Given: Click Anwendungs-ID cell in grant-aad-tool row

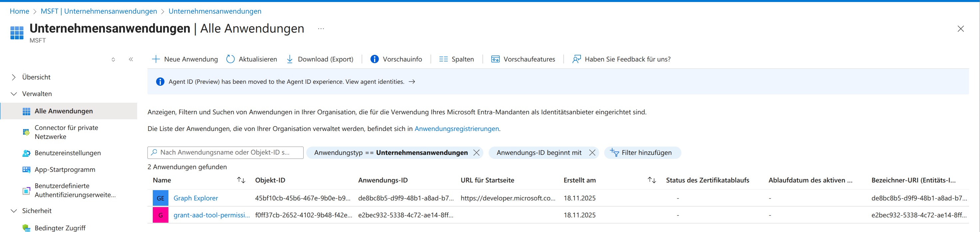Looking at the screenshot, I should click(405, 215).
